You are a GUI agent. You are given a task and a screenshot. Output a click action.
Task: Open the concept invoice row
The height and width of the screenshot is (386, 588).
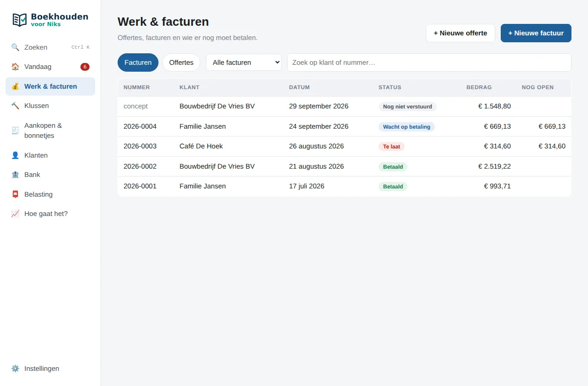(x=345, y=106)
